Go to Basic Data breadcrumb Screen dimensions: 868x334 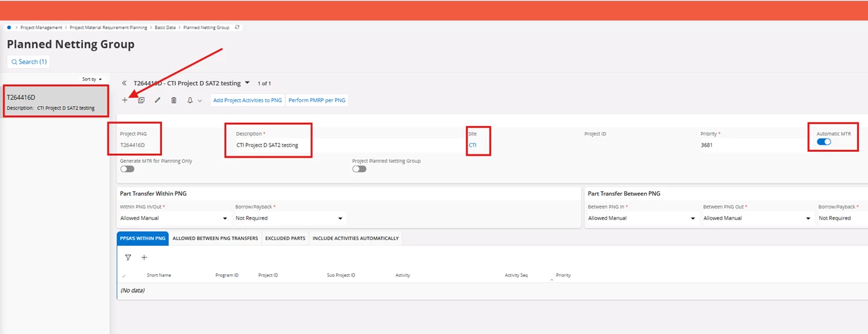point(165,28)
